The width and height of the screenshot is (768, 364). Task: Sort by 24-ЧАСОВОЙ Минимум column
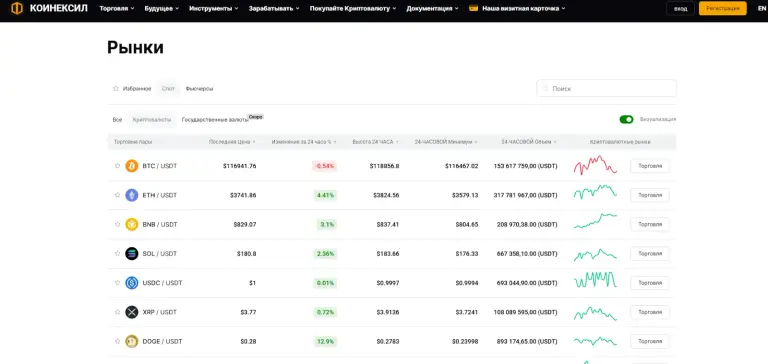coord(446,142)
